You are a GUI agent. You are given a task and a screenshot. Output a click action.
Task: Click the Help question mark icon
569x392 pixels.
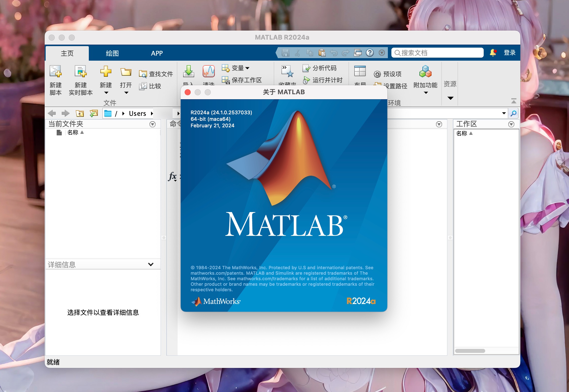[x=370, y=53]
